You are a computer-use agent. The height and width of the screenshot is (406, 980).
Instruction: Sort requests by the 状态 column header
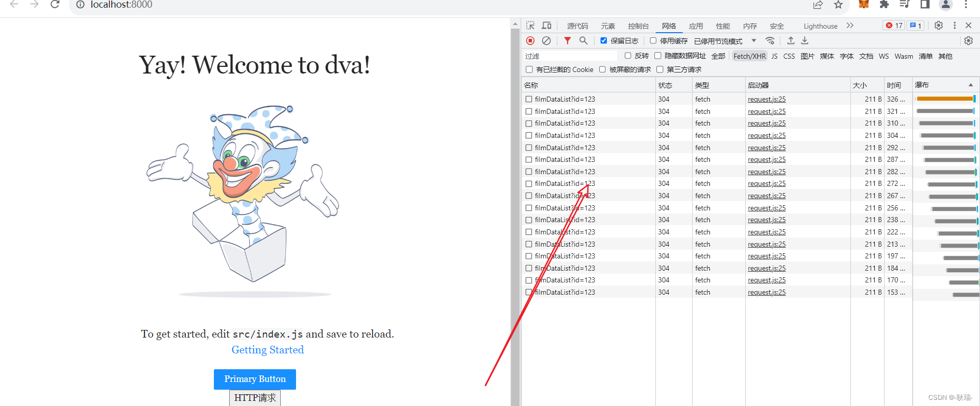(674, 85)
